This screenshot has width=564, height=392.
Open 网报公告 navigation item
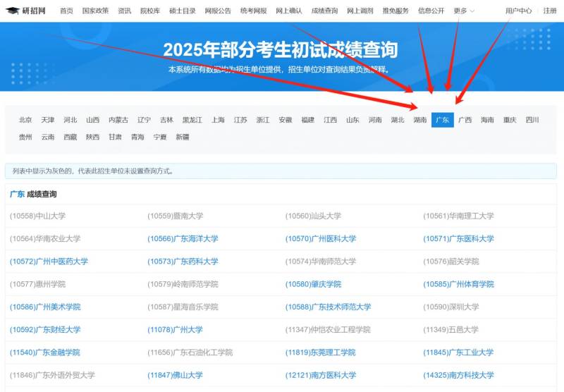tap(218, 11)
